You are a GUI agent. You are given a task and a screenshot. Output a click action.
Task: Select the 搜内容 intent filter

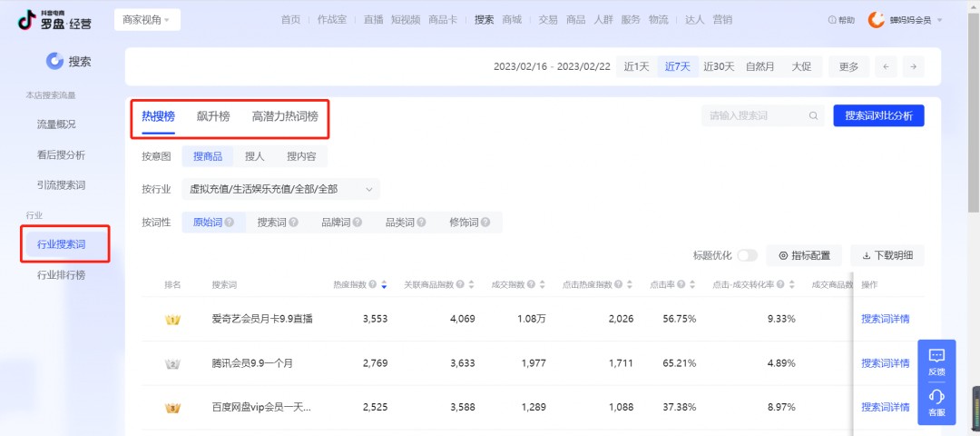pos(301,156)
